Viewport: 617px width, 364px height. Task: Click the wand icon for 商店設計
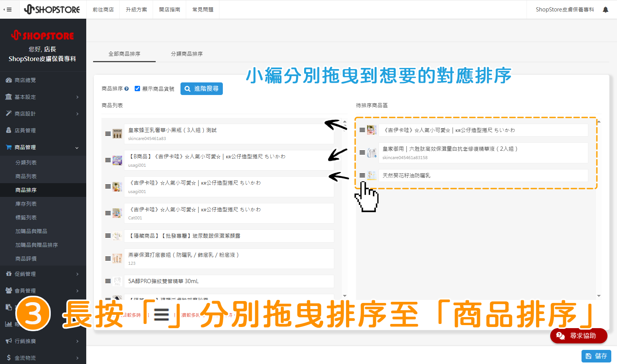(x=8, y=113)
